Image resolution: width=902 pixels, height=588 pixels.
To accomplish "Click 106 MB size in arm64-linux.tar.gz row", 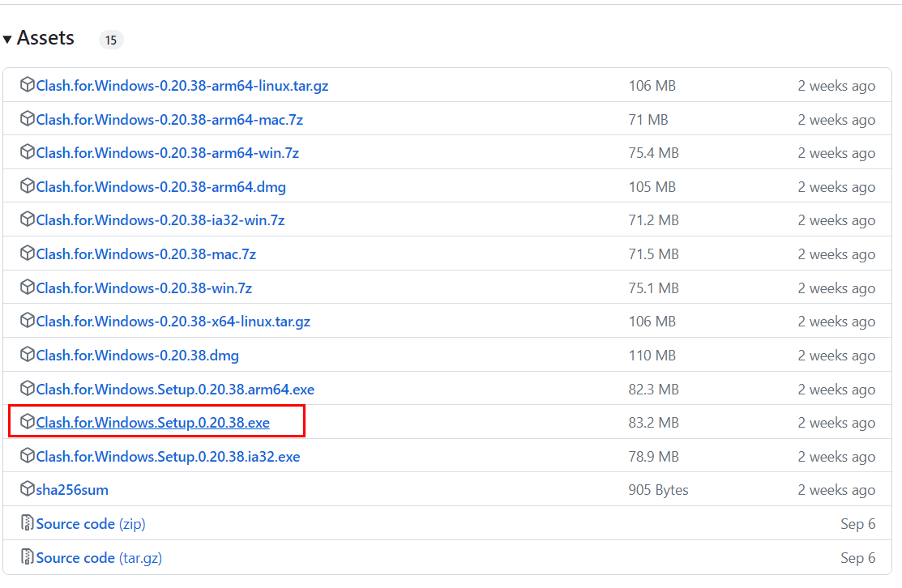I will tap(652, 86).
